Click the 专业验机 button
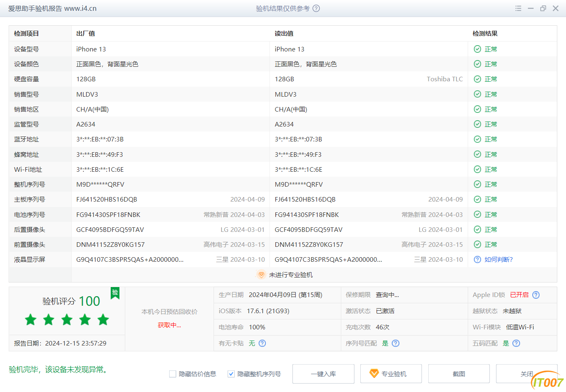The width and height of the screenshot is (566, 392). click(x=391, y=374)
